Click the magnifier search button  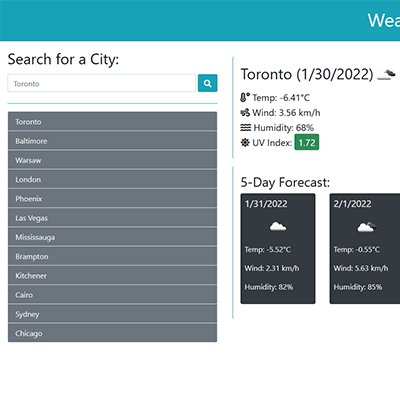pyautogui.click(x=207, y=83)
